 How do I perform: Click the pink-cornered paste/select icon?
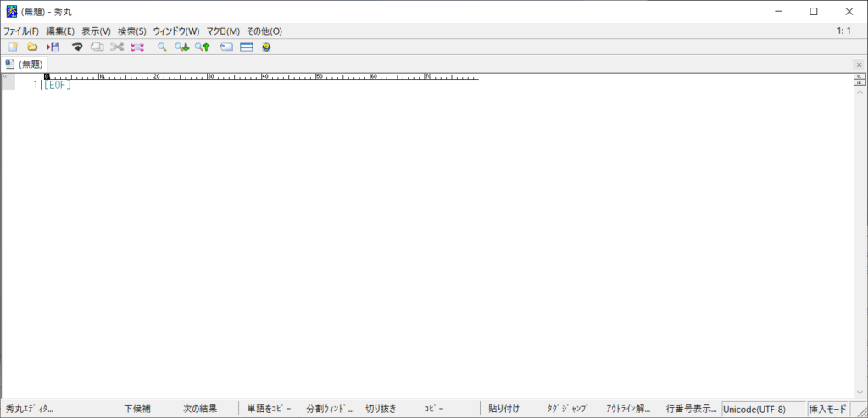click(x=137, y=47)
